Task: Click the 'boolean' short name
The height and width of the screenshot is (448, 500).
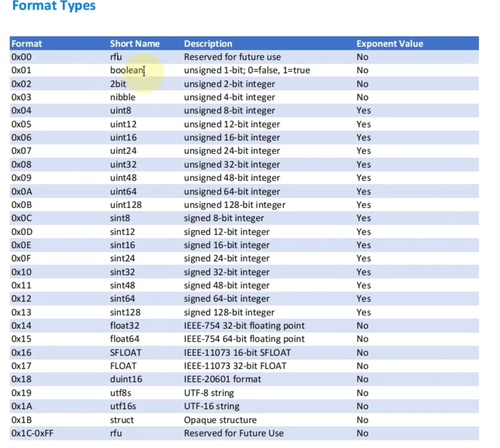Action: pyautogui.click(x=127, y=70)
